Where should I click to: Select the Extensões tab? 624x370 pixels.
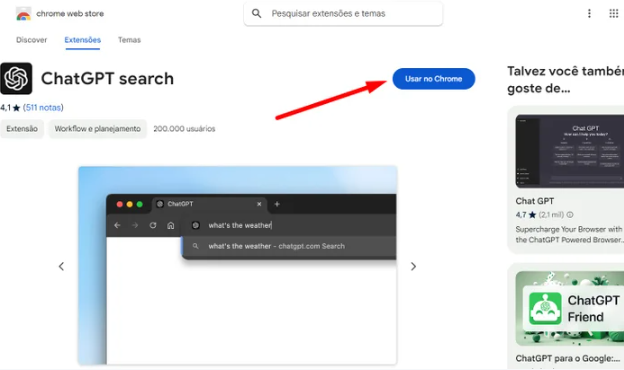82,40
